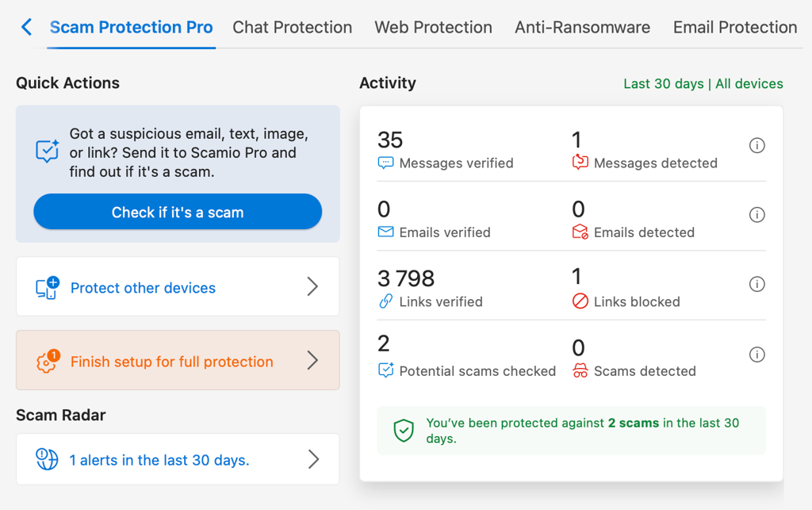This screenshot has width=812, height=510.
Task: Show info for the Emails row
Action: tap(757, 214)
